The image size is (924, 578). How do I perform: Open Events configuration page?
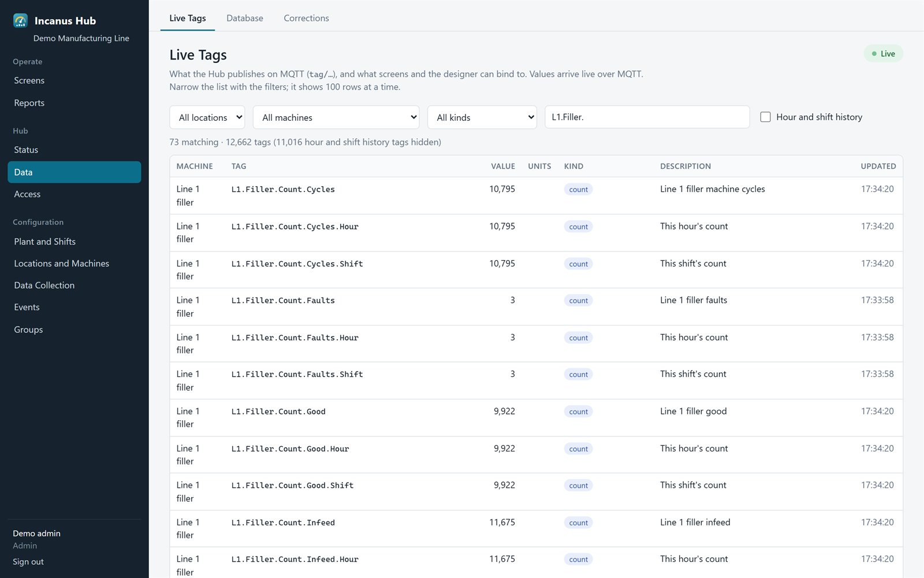(x=74, y=307)
